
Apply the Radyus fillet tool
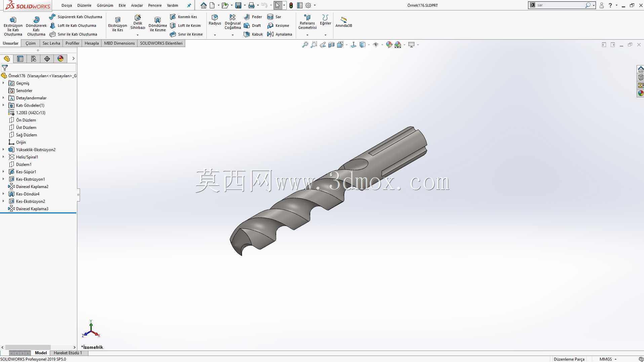coord(215,20)
